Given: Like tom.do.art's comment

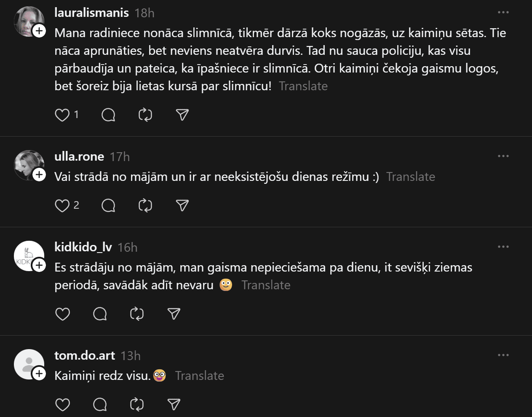Looking at the screenshot, I should point(62,405).
